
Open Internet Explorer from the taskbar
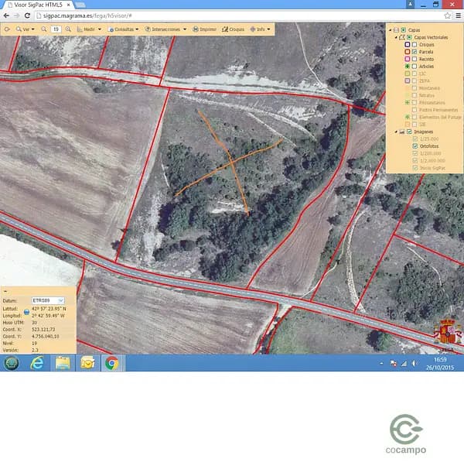[x=36, y=363]
